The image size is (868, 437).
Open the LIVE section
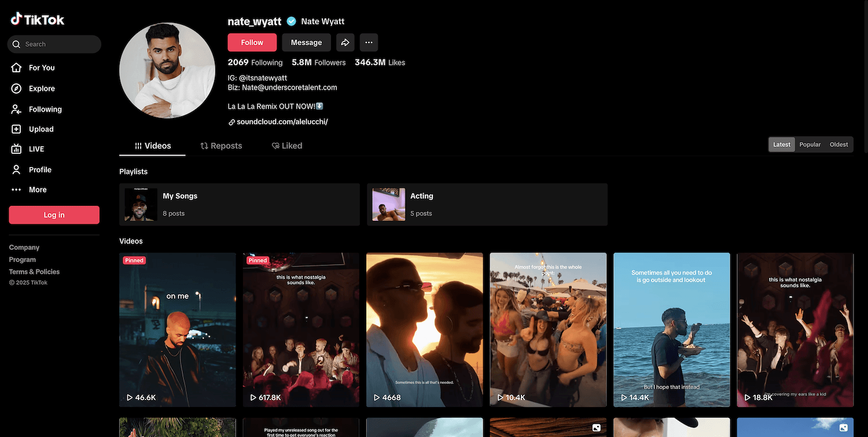pyautogui.click(x=36, y=149)
